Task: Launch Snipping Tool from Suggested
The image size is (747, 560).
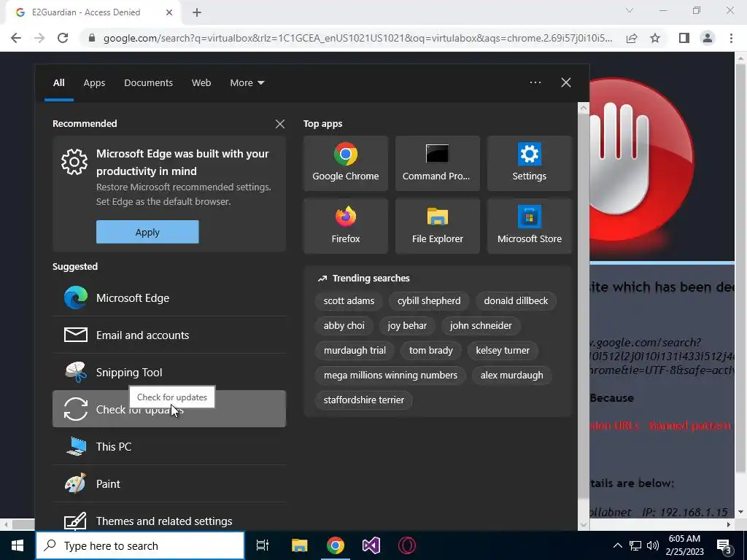Action: pyautogui.click(x=169, y=373)
